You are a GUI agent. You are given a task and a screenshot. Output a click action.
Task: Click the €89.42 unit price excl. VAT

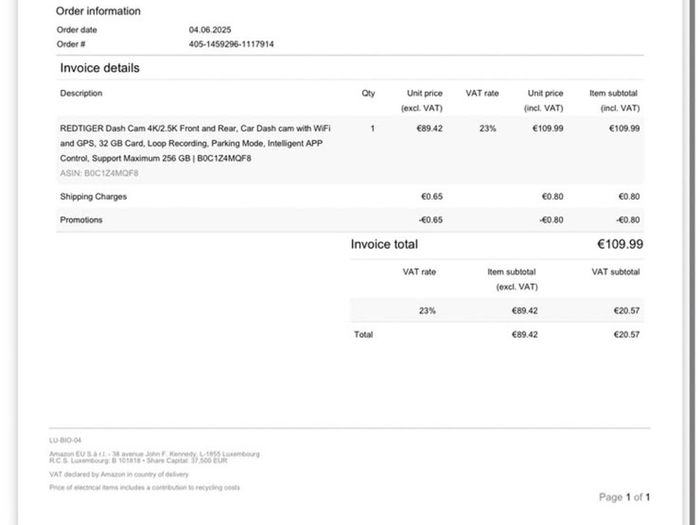tap(429, 129)
